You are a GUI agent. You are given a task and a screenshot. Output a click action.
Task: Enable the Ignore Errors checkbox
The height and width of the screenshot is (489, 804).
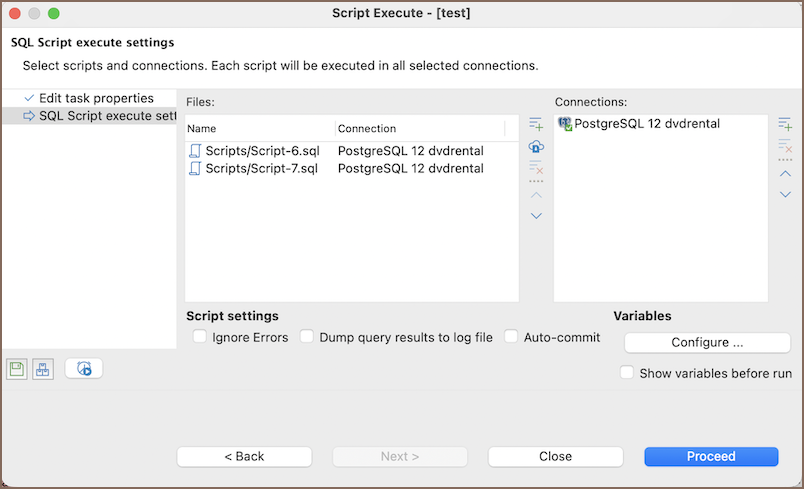point(200,337)
